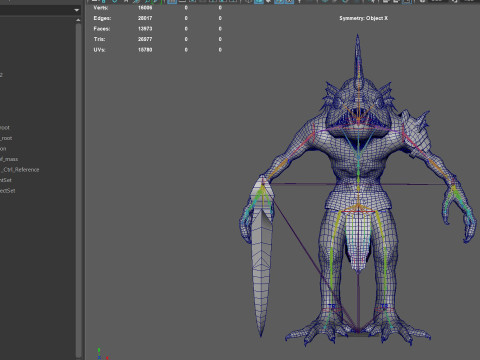Image resolution: width=480 pixels, height=360 pixels.
Task: Click the "Edges:" heads-up display label
Action: (102, 18)
